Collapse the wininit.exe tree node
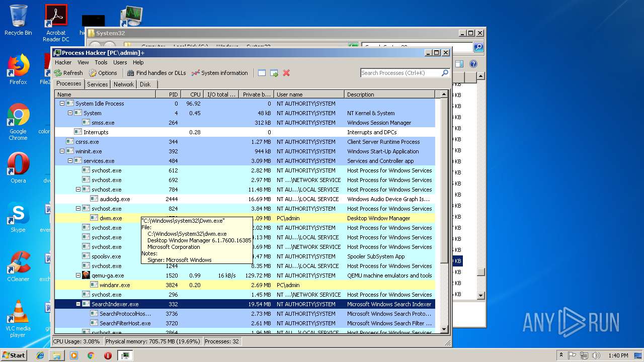The height and width of the screenshot is (362, 644). (62, 151)
